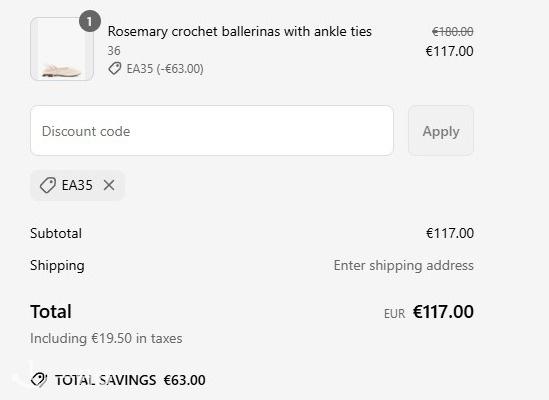The width and height of the screenshot is (549, 400).
Task: Click the quantity badge showing 1
Action: click(90, 21)
